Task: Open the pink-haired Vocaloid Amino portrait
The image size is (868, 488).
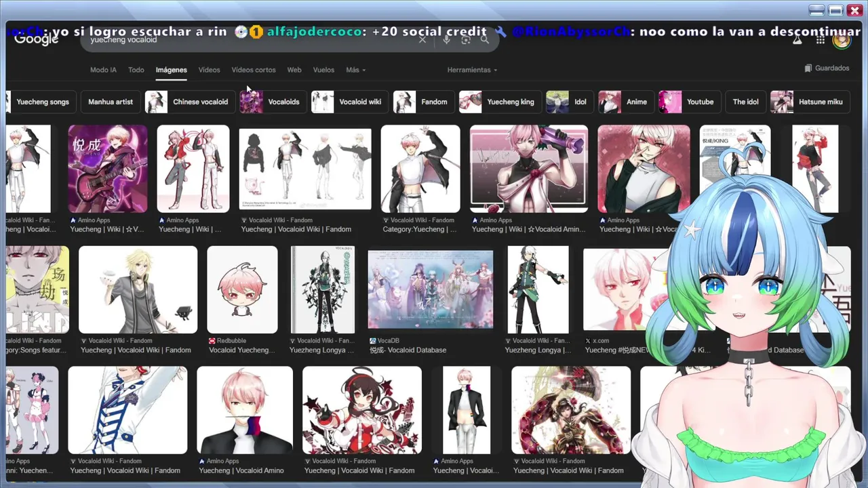Action: tap(245, 410)
